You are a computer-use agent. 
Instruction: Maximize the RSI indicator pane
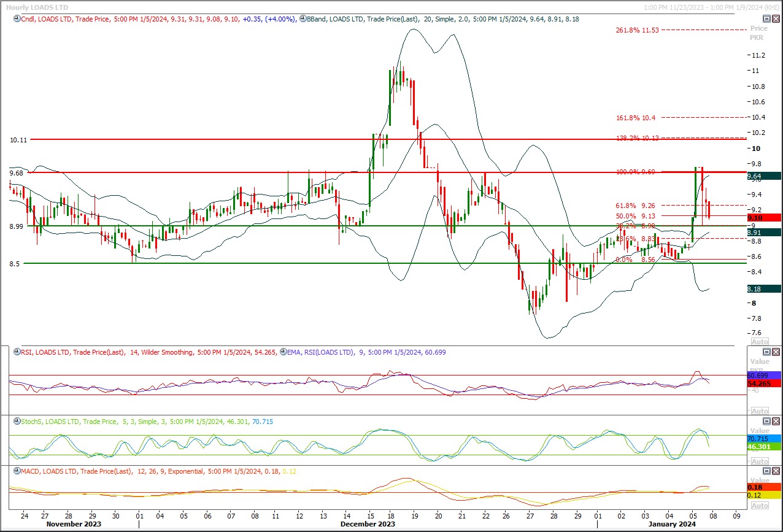(766, 352)
